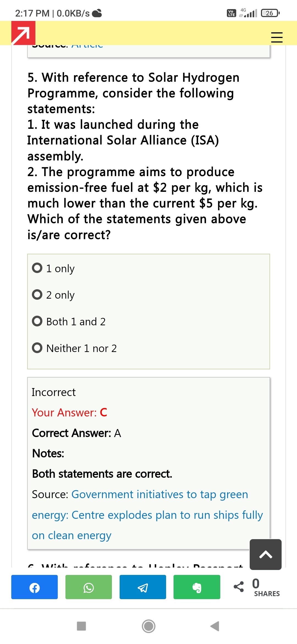Select the "2 only" radio option
297x644 pixels.
click(x=37, y=294)
